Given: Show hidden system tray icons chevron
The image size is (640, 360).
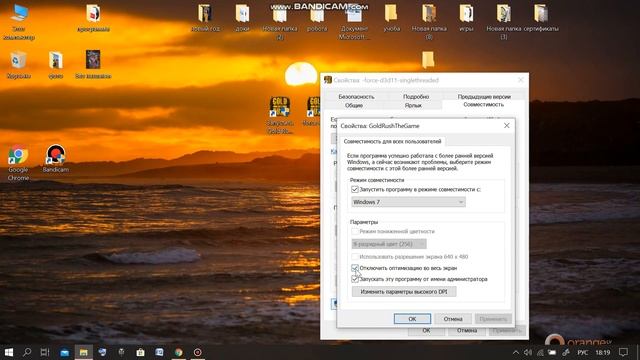Looking at the screenshot, I should 516,352.
